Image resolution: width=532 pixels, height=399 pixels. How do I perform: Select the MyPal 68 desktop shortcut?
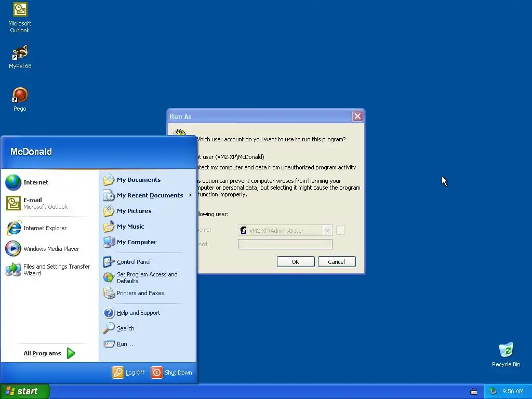click(20, 57)
